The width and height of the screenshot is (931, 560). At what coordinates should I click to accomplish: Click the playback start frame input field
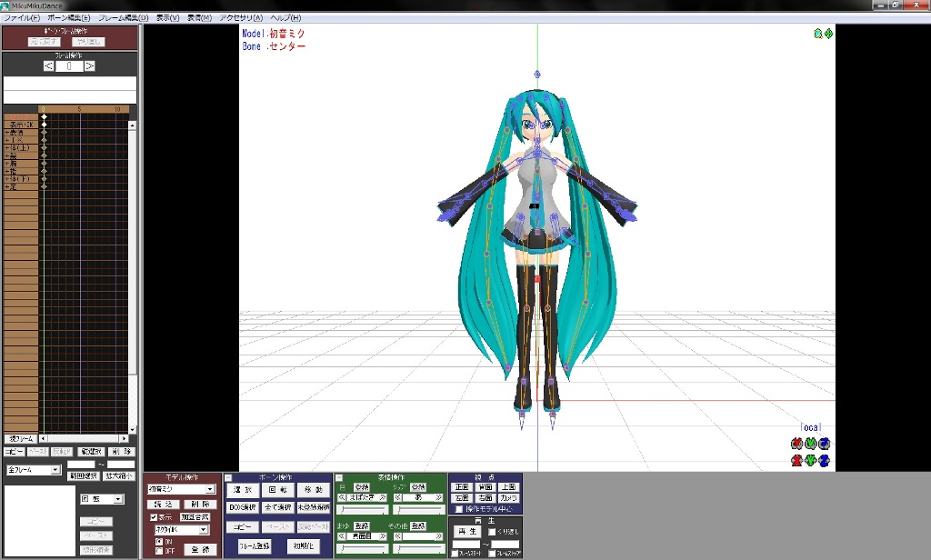coord(466,544)
